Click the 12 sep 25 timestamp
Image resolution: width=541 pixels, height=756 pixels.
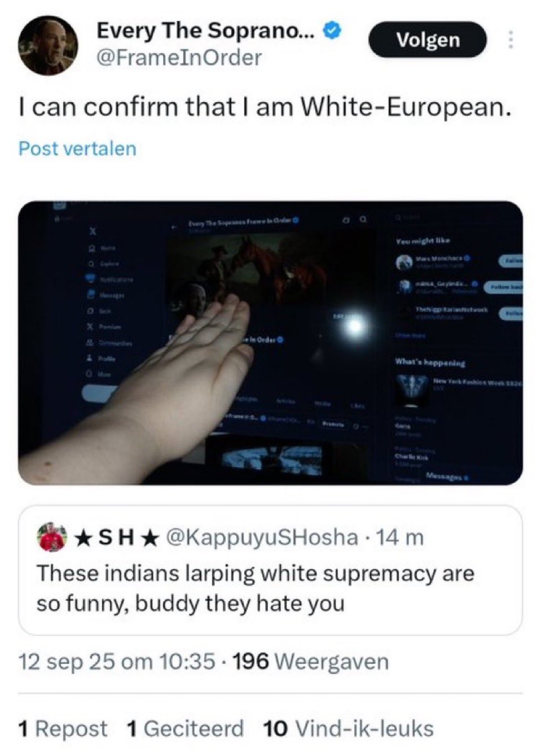click(x=117, y=661)
